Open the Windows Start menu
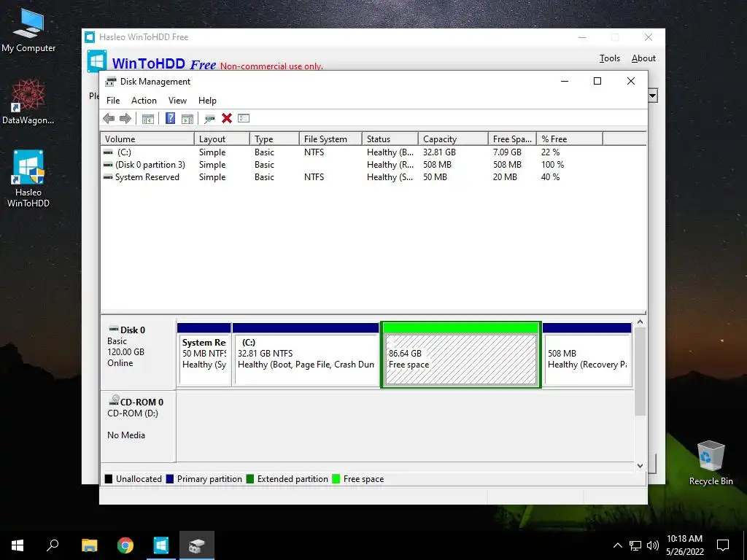Screen dimensions: 747x560 point(18,545)
